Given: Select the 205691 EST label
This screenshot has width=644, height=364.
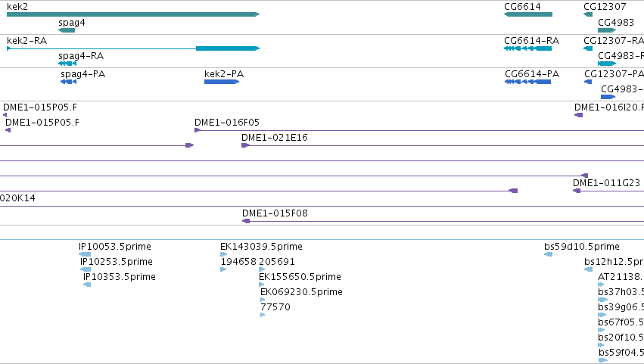Looking at the screenshot, I should [x=277, y=262].
